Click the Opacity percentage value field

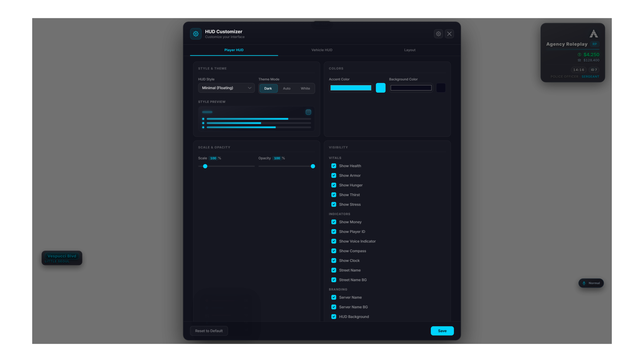tap(277, 158)
